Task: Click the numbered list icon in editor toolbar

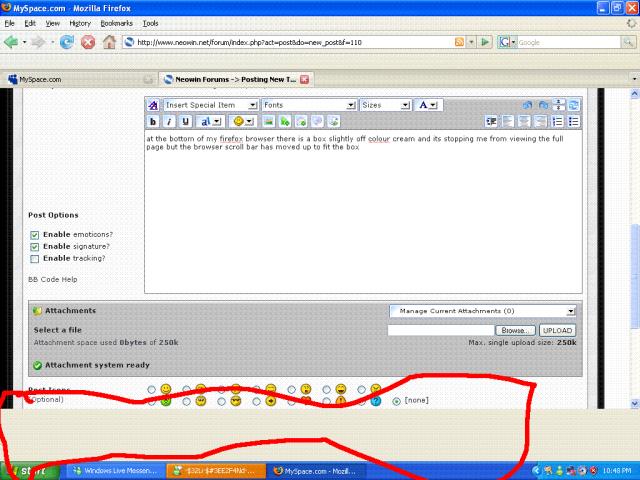Action: click(558, 121)
